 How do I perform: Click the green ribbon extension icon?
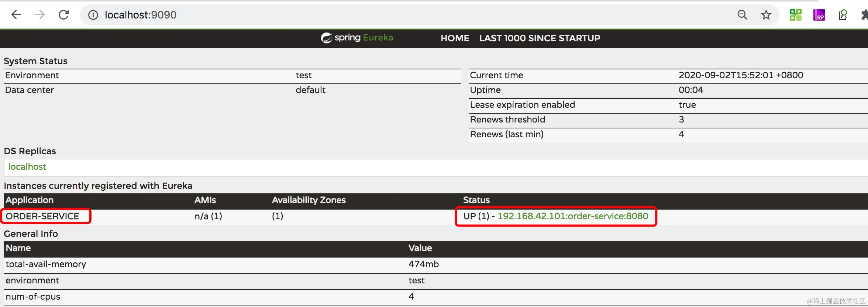click(843, 15)
